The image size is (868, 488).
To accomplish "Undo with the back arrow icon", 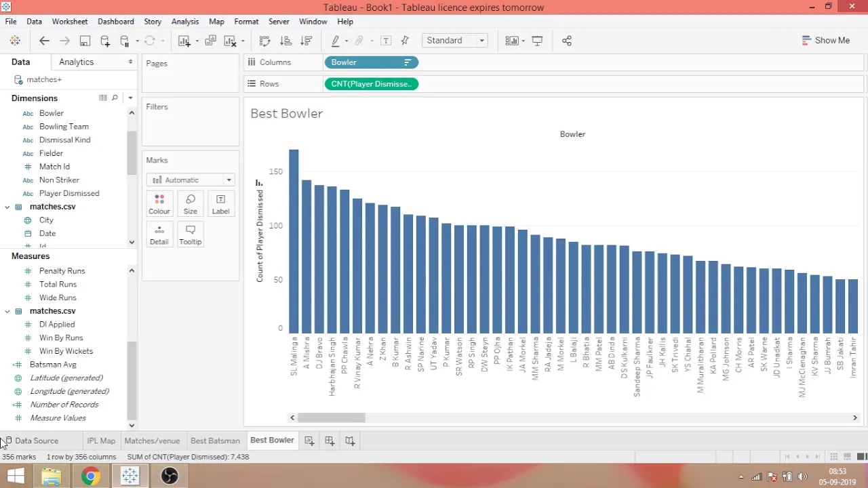I will click(x=44, y=41).
